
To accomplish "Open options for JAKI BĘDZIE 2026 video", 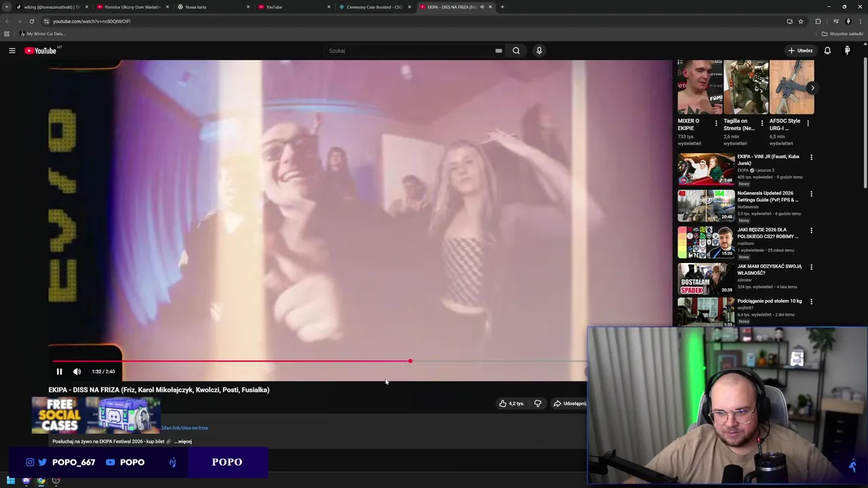I will [811, 230].
